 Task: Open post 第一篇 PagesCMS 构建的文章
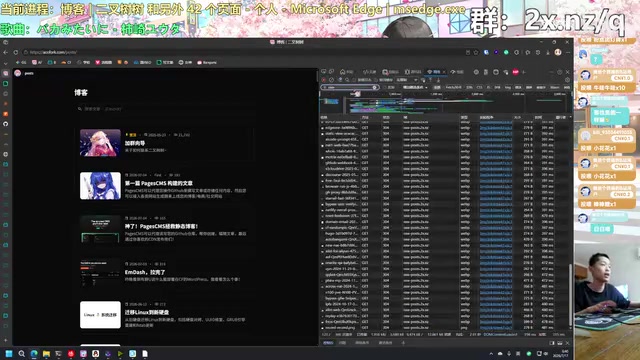click(159, 183)
